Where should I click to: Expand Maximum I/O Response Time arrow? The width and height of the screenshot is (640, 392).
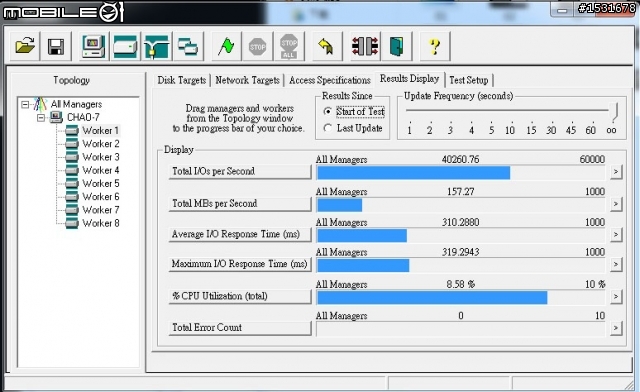[616, 265]
